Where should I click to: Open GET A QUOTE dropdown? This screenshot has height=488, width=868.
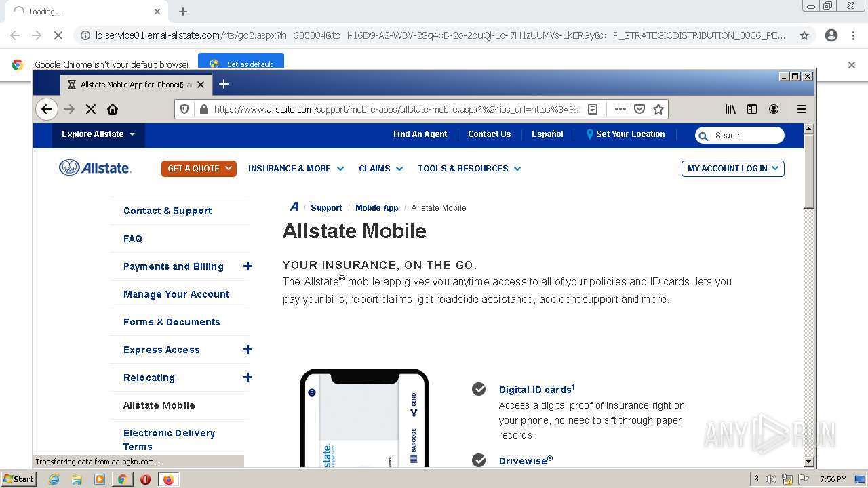point(199,168)
